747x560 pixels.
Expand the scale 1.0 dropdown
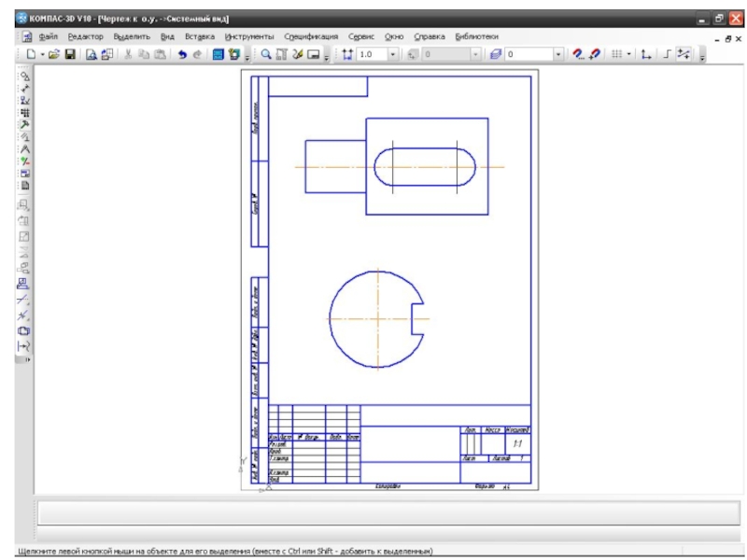click(x=393, y=55)
